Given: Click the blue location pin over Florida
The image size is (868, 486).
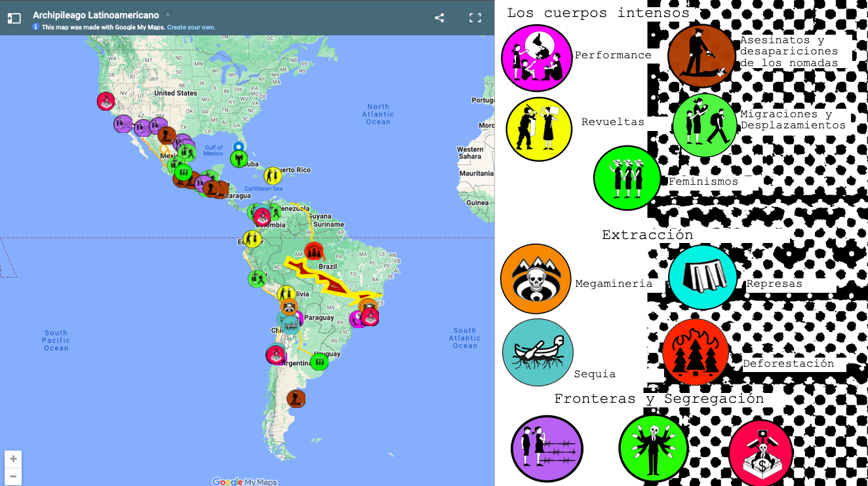Looking at the screenshot, I should tap(239, 147).
